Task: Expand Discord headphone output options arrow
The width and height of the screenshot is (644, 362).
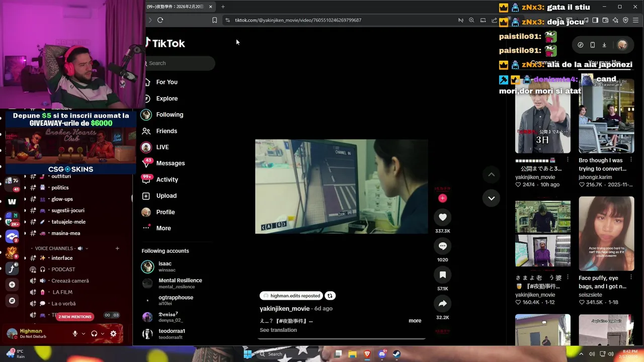Action: [102, 333]
